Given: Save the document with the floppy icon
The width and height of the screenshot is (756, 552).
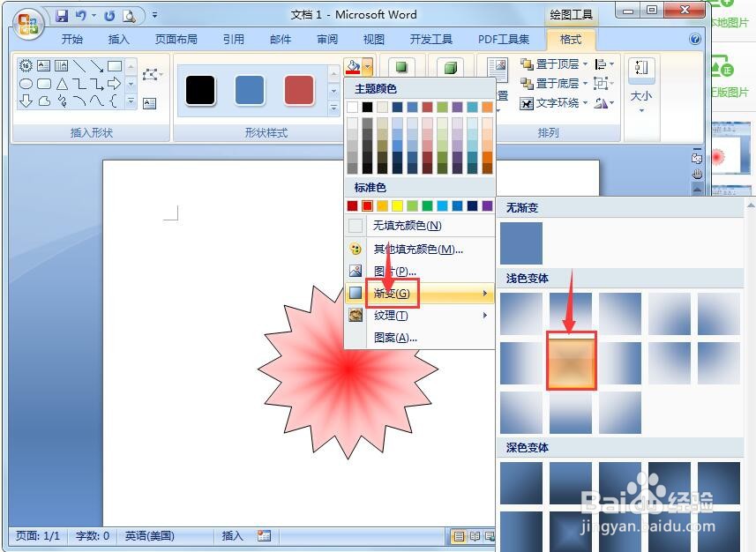Looking at the screenshot, I should point(62,16).
